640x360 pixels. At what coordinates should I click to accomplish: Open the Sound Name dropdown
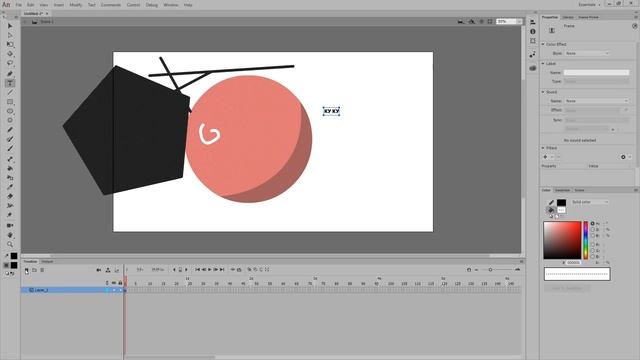coord(597,101)
